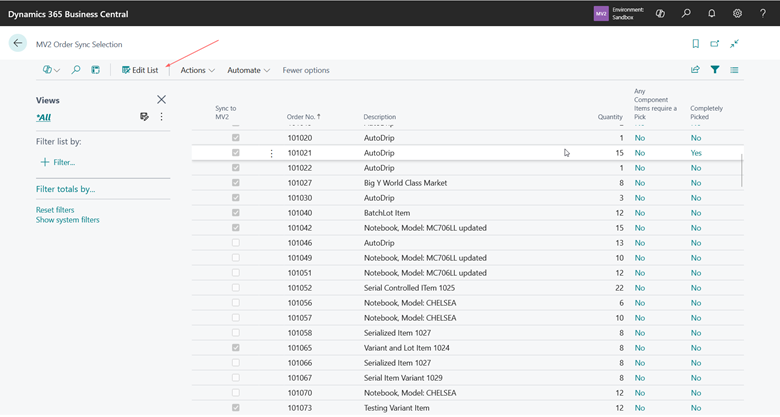This screenshot has height=417, width=780.
Task: Click order number 101070
Action: coord(300,393)
